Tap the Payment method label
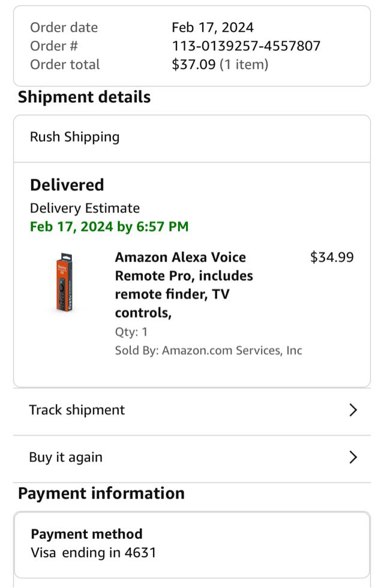The height and width of the screenshot is (588, 384). pos(86,534)
